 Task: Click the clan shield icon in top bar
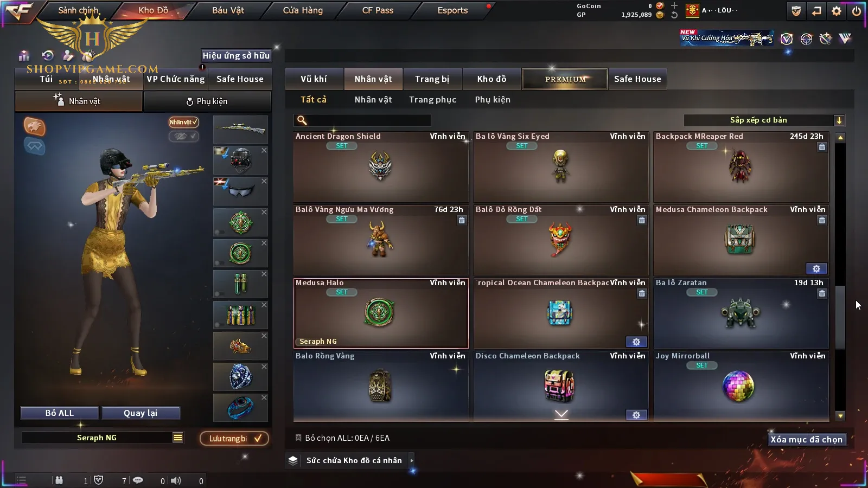click(x=796, y=11)
